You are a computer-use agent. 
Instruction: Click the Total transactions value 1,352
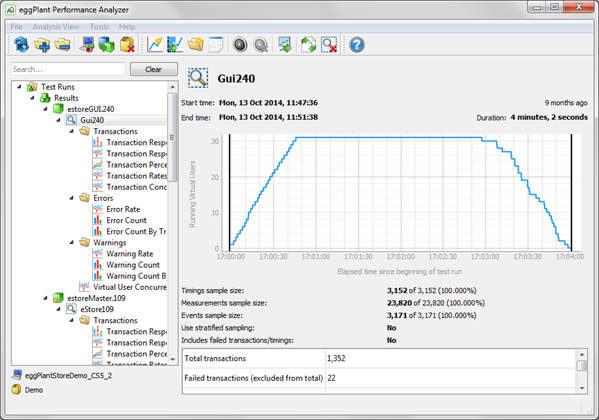(336, 358)
